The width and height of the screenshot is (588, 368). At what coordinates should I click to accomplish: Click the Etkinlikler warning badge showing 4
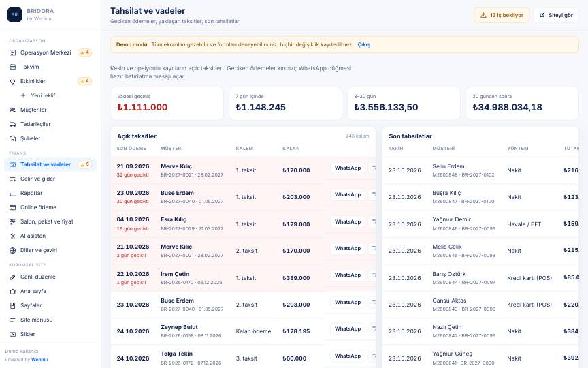point(85,81)
